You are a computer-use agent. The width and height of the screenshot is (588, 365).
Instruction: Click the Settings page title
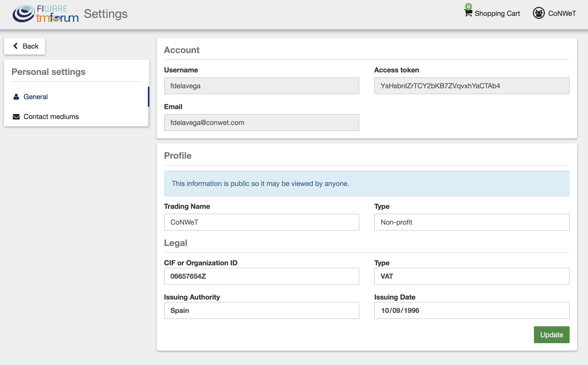106,14
